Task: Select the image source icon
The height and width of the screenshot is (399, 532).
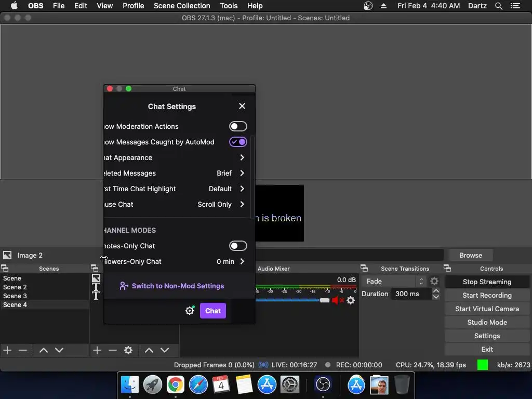Action: pos(96,278)
